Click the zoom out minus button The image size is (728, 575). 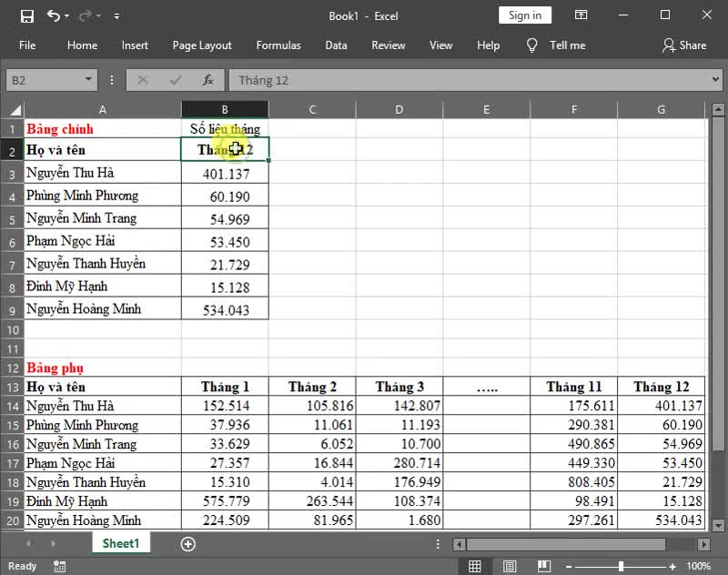pos(569,567)
